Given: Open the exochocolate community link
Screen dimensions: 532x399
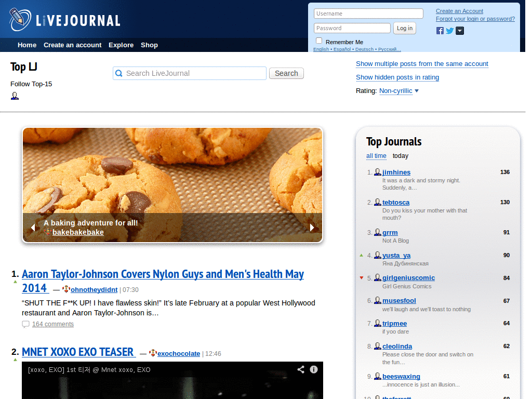Looking at the screenshot, I should 179,353.
